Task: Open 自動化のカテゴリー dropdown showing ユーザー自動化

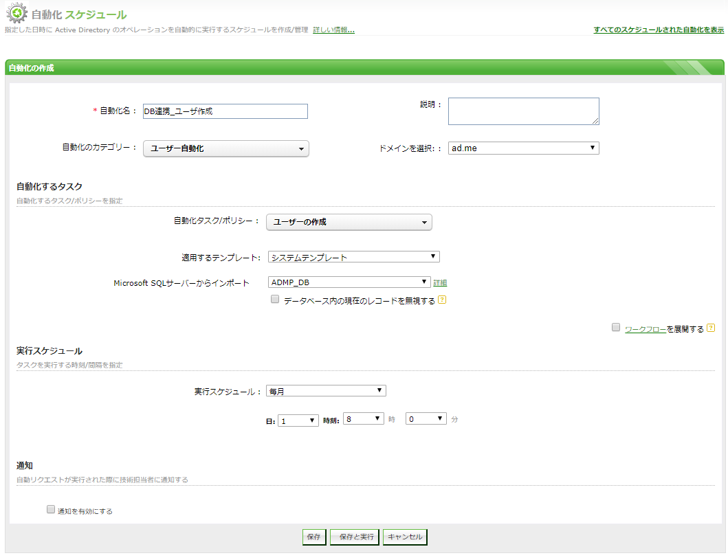Action: tap(226, 148)
